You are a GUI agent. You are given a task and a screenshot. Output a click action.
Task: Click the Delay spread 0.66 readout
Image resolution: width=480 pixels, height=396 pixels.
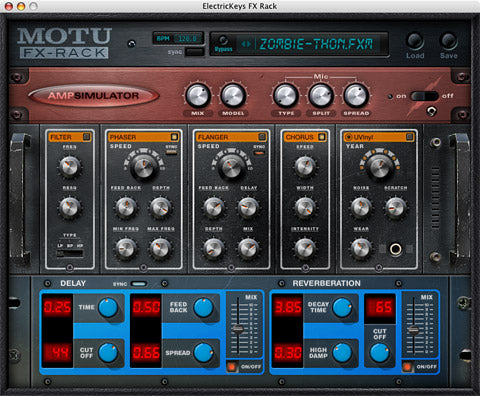coord(146,353)
